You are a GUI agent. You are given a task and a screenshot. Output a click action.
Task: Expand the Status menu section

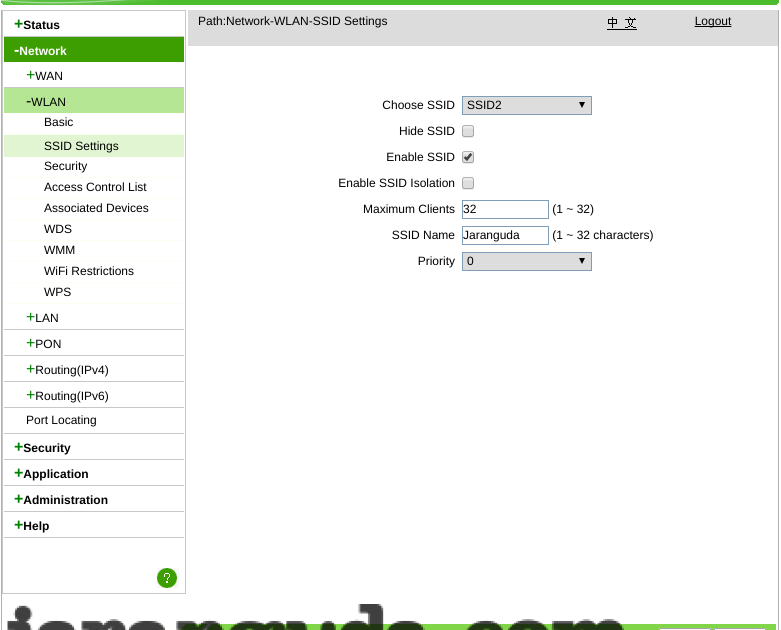[37, 24]
